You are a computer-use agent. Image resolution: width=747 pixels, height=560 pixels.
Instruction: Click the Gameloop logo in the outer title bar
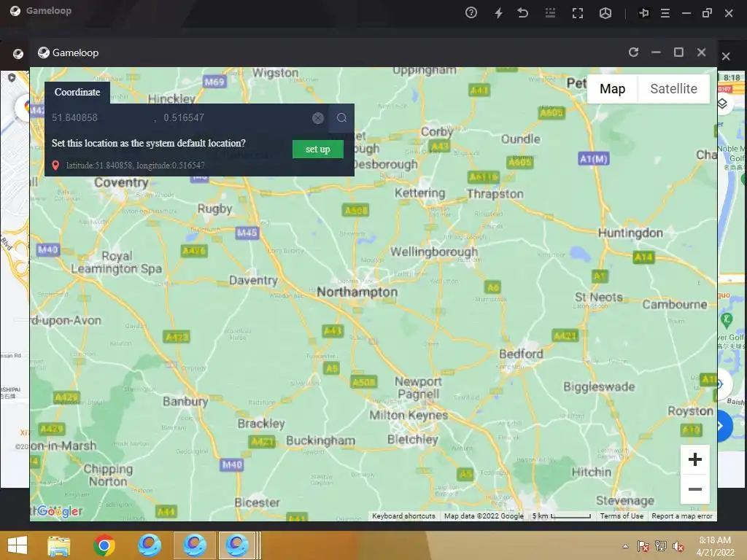coord(15,11)
